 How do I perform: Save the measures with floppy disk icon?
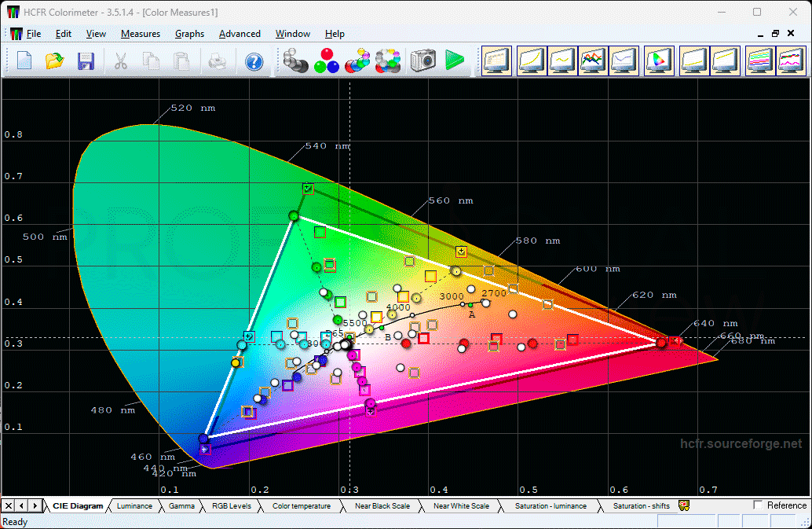[x=86, y=61]
